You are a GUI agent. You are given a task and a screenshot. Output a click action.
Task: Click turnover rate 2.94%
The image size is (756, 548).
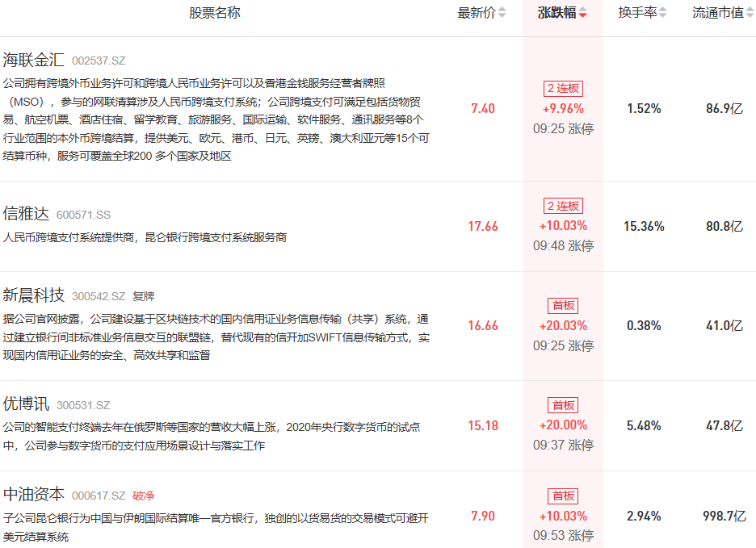coord(644,517)
